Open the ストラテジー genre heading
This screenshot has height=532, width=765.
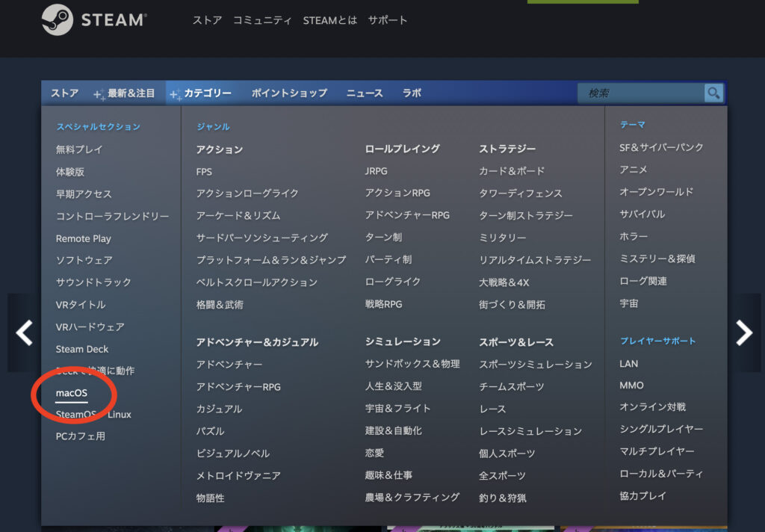click(507, 149)
